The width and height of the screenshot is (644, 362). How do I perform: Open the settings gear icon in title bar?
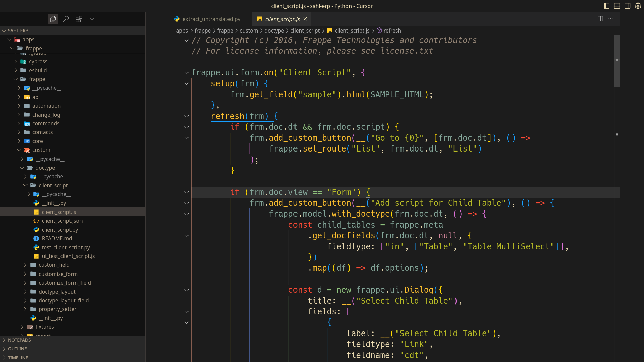click(638, 6)
